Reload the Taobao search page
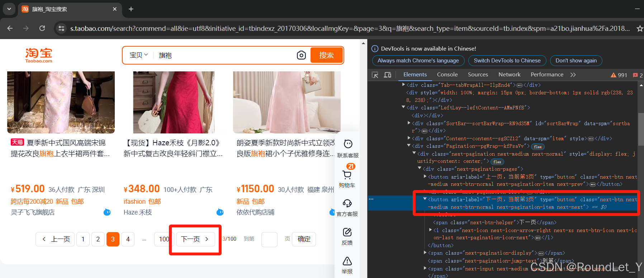Image resolution: width=644 pixels, height=278 pixels. [42, 28]
